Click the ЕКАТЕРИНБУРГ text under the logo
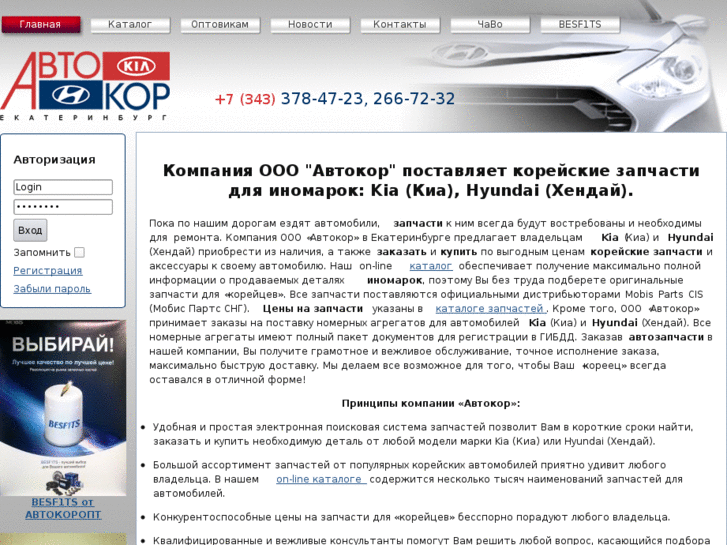 (x=84, y=117)
